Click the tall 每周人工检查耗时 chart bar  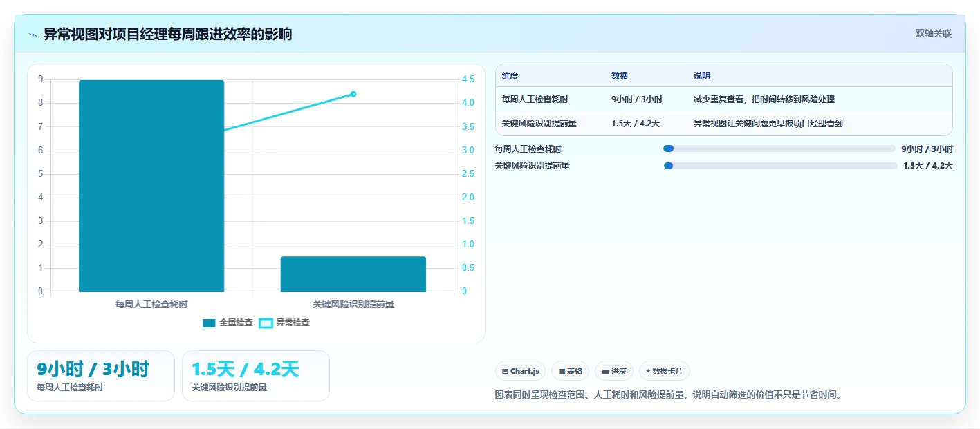tap(151, 186)
